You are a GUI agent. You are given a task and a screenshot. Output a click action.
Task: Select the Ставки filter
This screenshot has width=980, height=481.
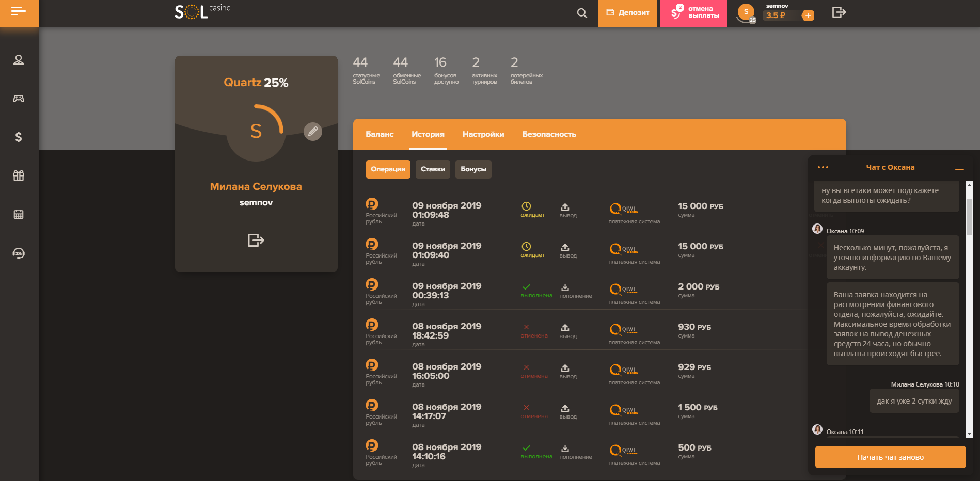pyautogui.click(x=433, y=169)
